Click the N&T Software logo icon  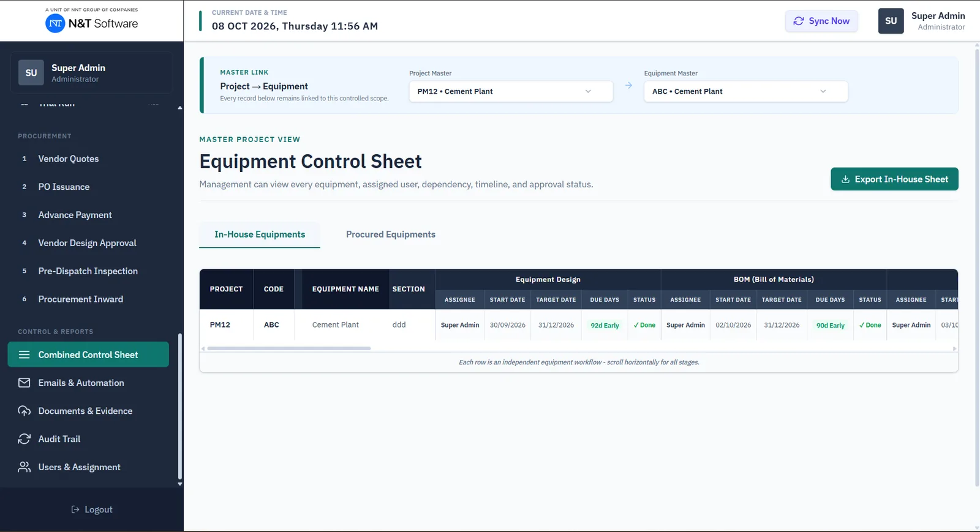tap(55, 23)
